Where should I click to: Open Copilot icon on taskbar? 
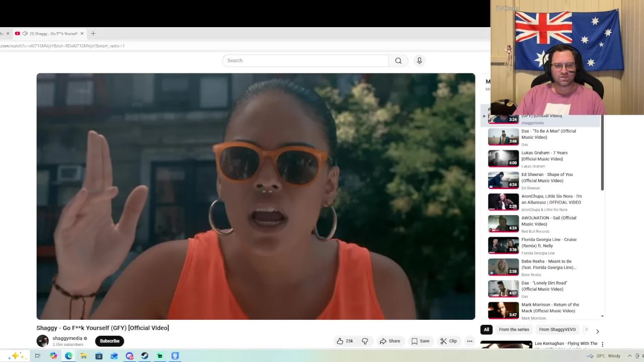53,356
